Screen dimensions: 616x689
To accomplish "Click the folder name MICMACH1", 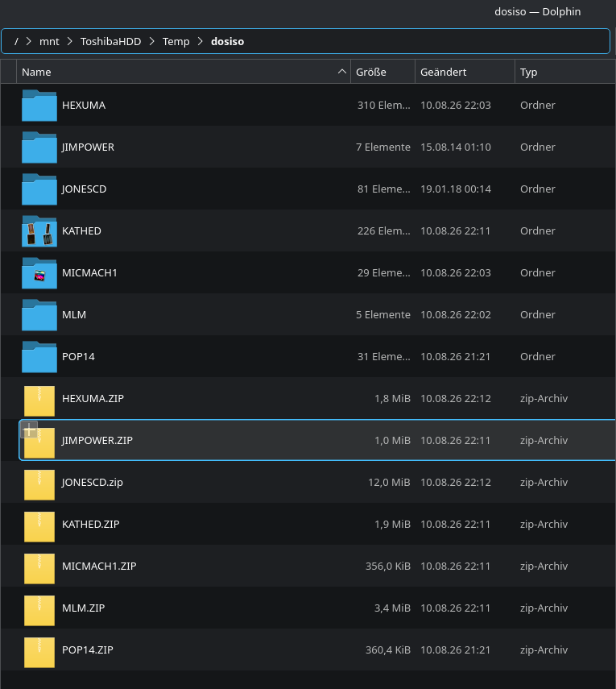I will pyautogui.click(x=89, y=273).
